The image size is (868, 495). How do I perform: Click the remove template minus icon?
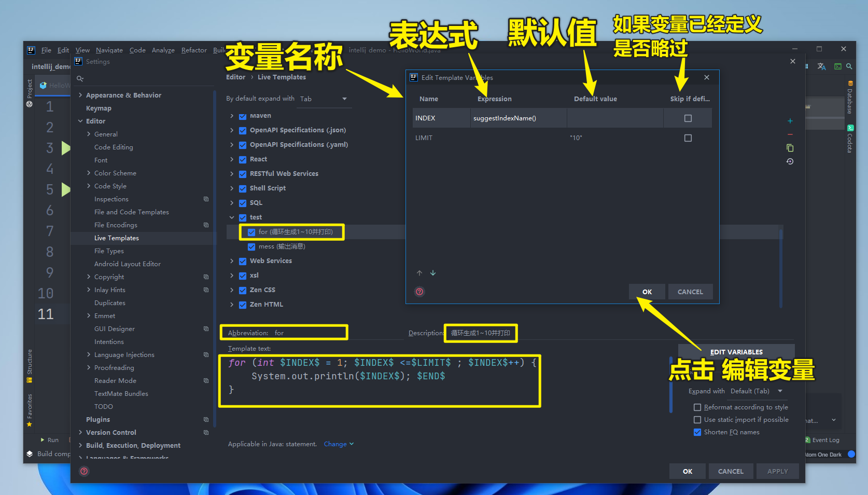[x=790, y=134]
